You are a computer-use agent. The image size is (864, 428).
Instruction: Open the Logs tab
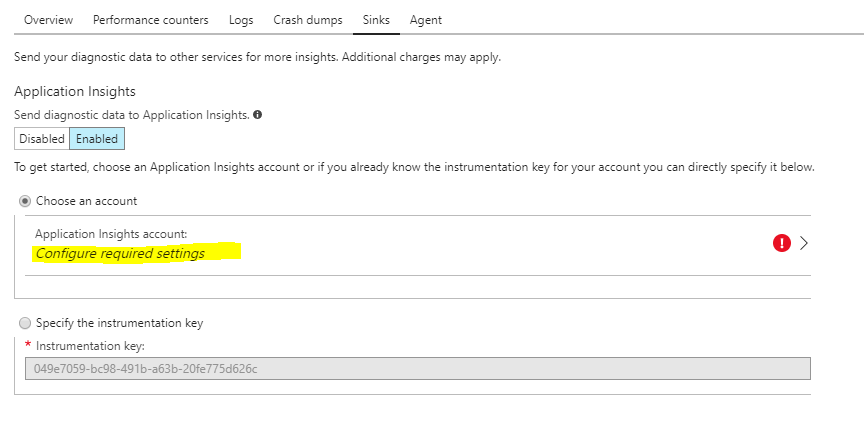241,19
